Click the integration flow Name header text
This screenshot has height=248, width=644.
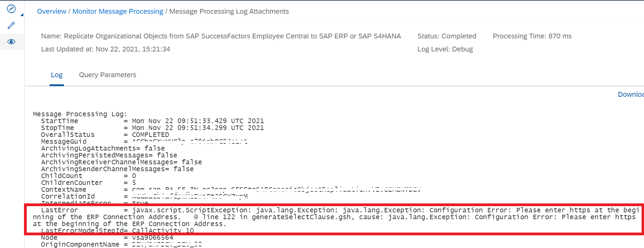click(221, 36)
